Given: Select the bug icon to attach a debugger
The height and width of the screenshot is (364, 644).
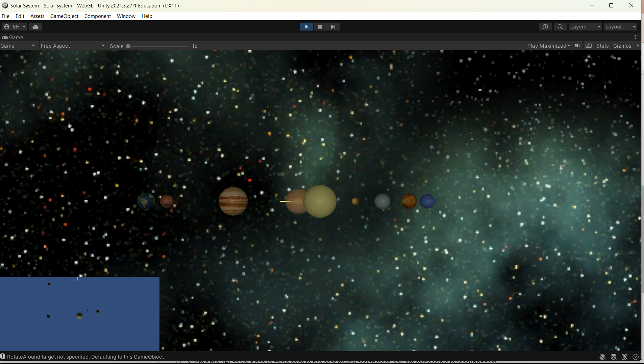Looking at the screenshot, I should (602, 357).
